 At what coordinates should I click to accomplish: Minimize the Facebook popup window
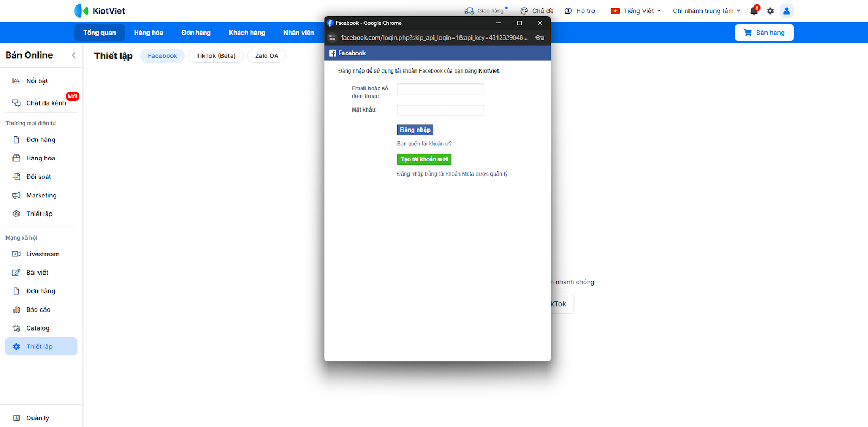pos(499,23)
